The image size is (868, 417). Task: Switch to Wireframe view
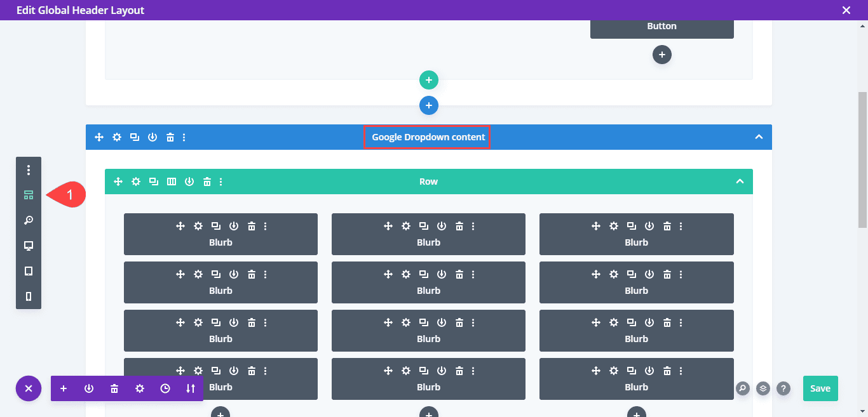(x=29, y=195)
